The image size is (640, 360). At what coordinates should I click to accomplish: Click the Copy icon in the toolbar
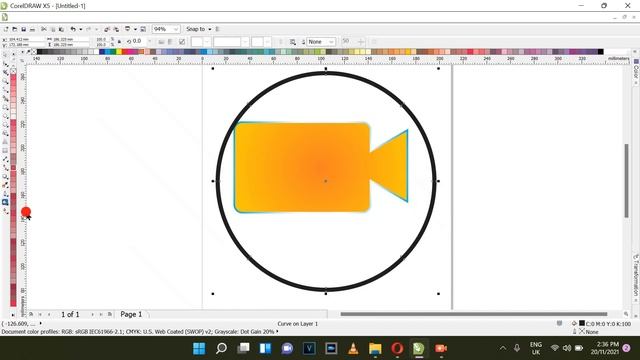click(x=53, y=29)
